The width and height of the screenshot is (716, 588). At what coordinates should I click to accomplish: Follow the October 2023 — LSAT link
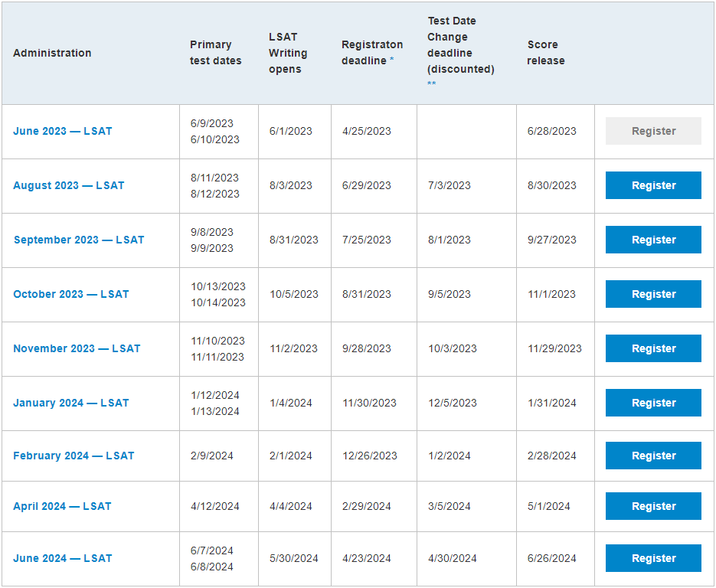(70, 294)
